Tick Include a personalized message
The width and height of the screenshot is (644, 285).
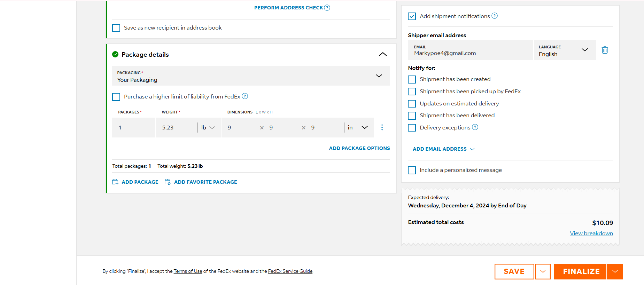tap(412, 170)
